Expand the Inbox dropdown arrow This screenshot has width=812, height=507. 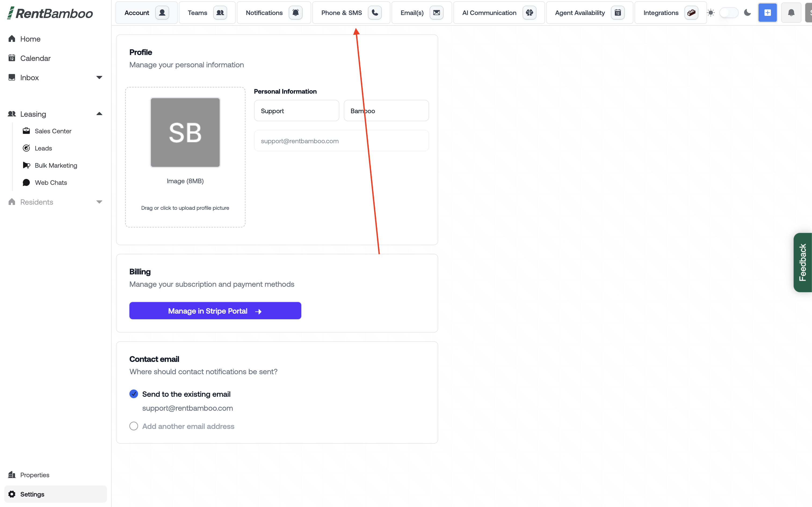coord(99,78)
